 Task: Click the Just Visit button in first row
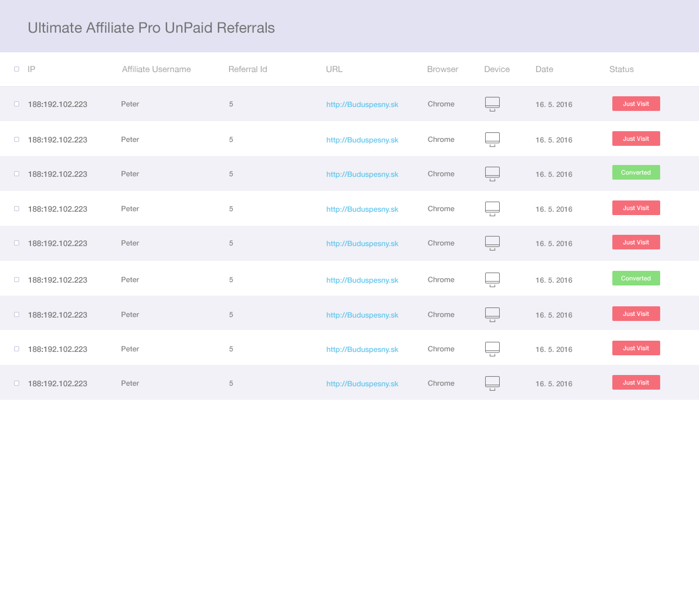click(x=636, y=104)
